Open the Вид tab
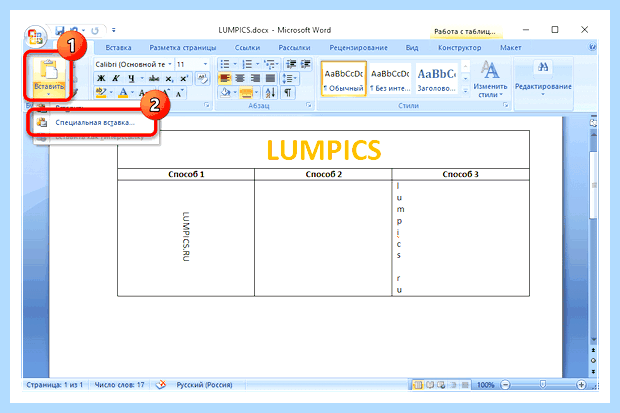Screen dimensions: 620x413 412,47
